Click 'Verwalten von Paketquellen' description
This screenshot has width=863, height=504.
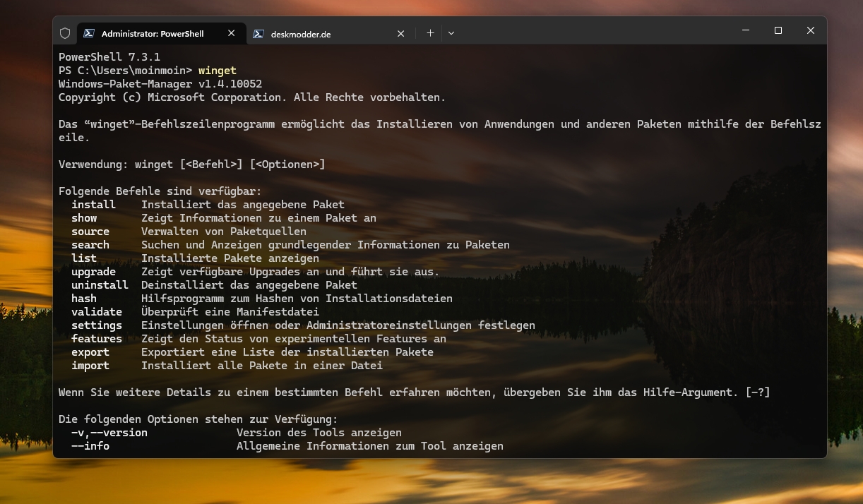pyautogui.click(x=224, y=232)
